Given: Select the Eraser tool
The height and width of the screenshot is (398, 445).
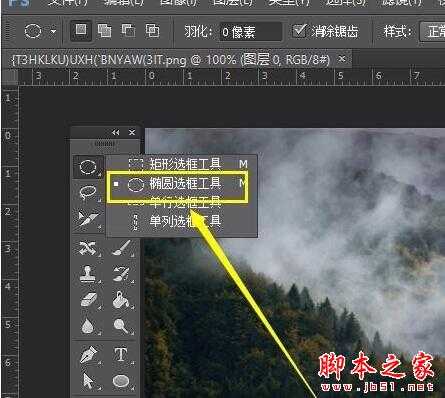Looking at the screenshot, I should click(88, 299).
